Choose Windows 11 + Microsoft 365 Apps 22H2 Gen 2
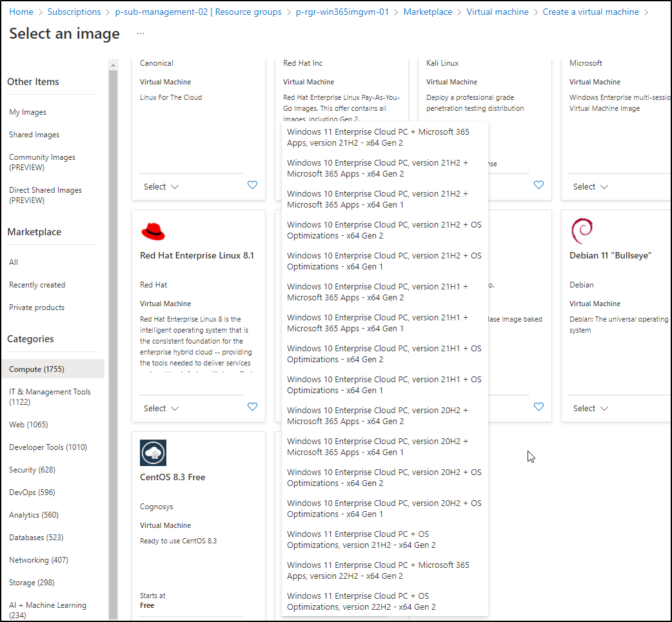672x622 pixels. point(384,570)
